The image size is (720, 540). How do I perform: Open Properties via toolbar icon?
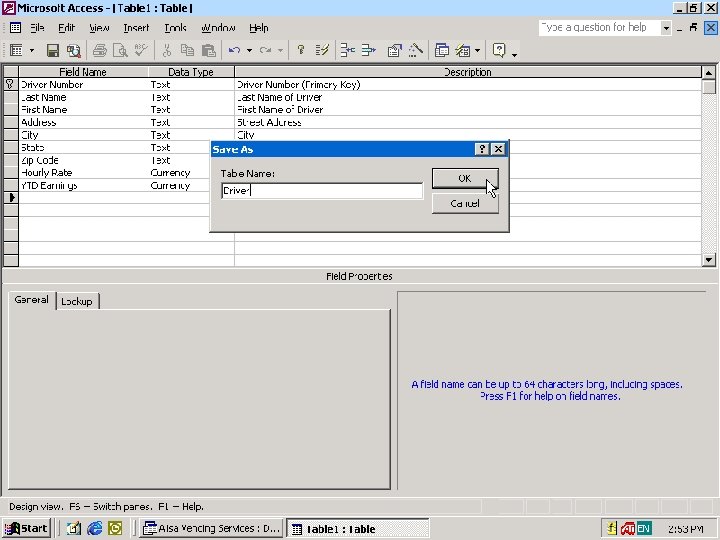point(394,51)
